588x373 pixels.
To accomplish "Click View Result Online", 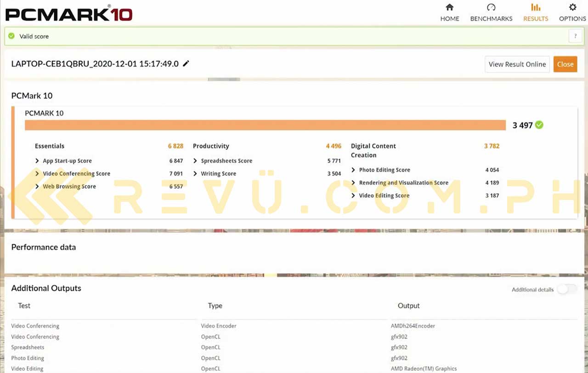I will click(517, 64).
